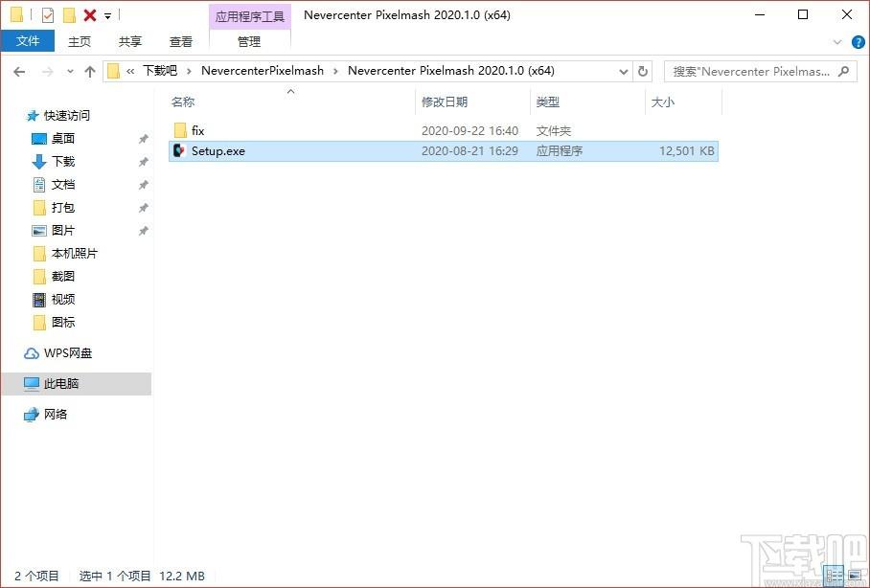Click the red X delete icon in the title bar
Viewport: 870px width, 588px height.
pyautogui.click(x=90, y=15)
